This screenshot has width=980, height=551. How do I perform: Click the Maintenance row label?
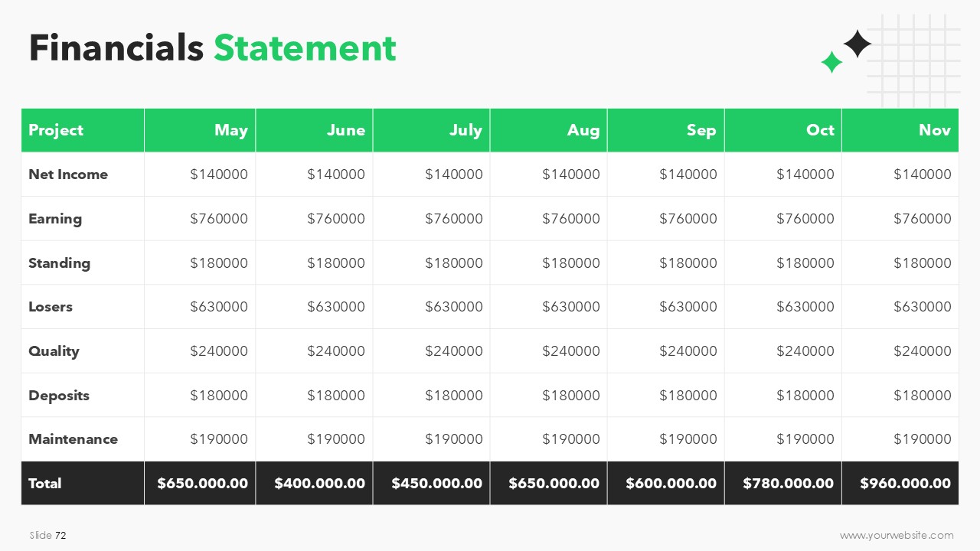[x=73, y=439]
